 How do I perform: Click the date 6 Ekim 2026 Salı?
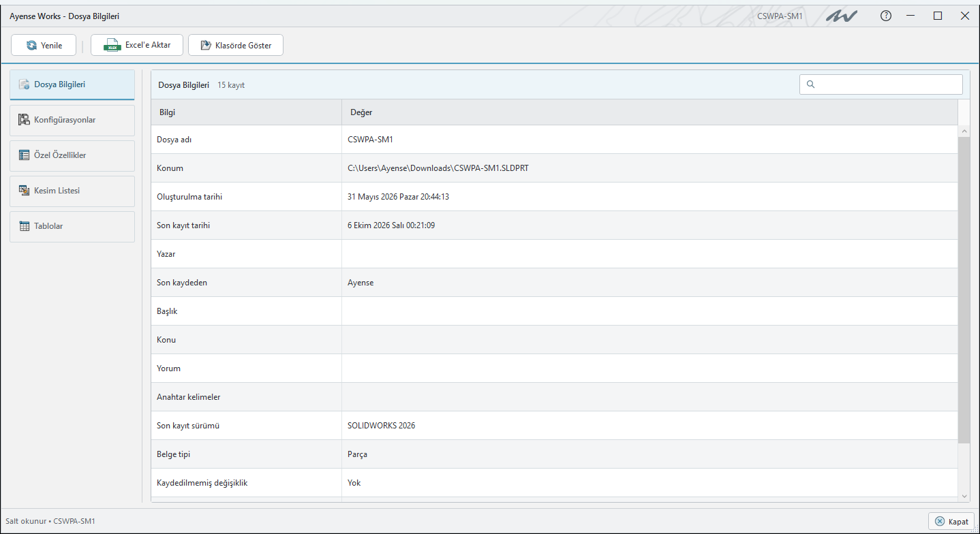pos(391,225)
